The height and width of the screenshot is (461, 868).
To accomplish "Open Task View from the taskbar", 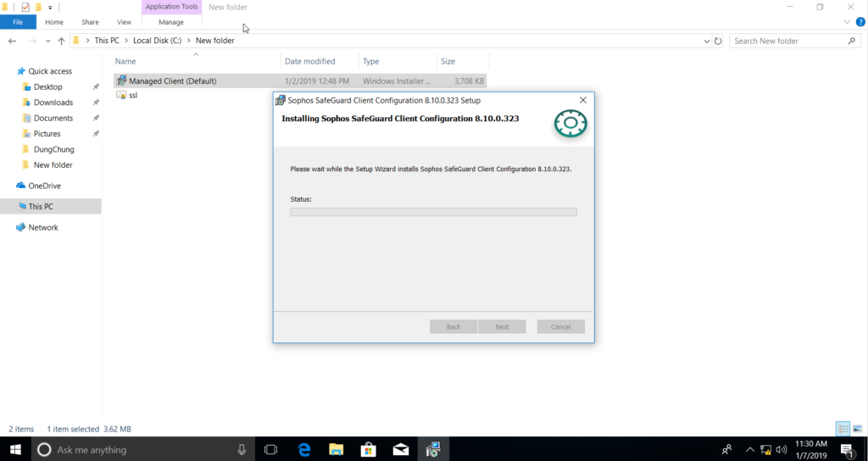I will pyautogui.click(x=270, y=449).
